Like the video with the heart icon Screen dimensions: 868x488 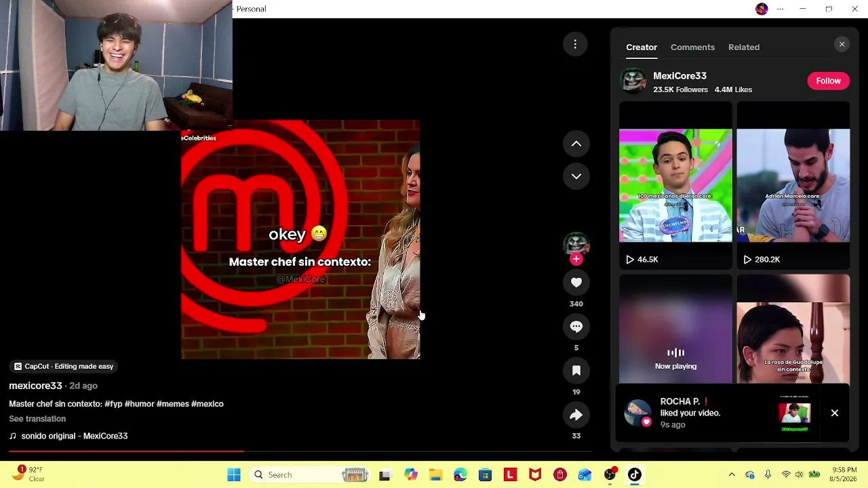tap(576, 283)
